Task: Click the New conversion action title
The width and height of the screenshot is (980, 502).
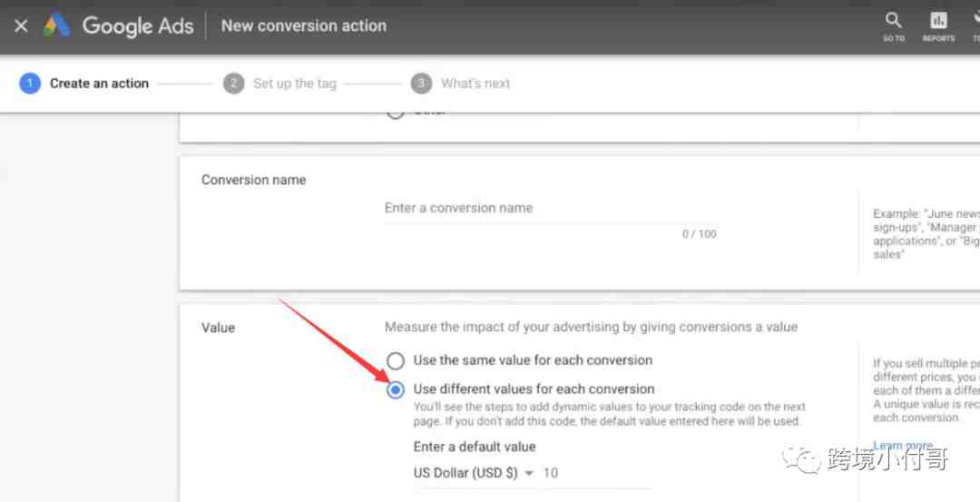Action: point(304,25)
